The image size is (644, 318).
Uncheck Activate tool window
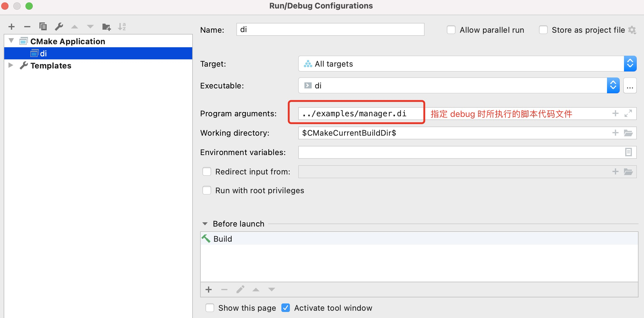click(x=286, y=308)
